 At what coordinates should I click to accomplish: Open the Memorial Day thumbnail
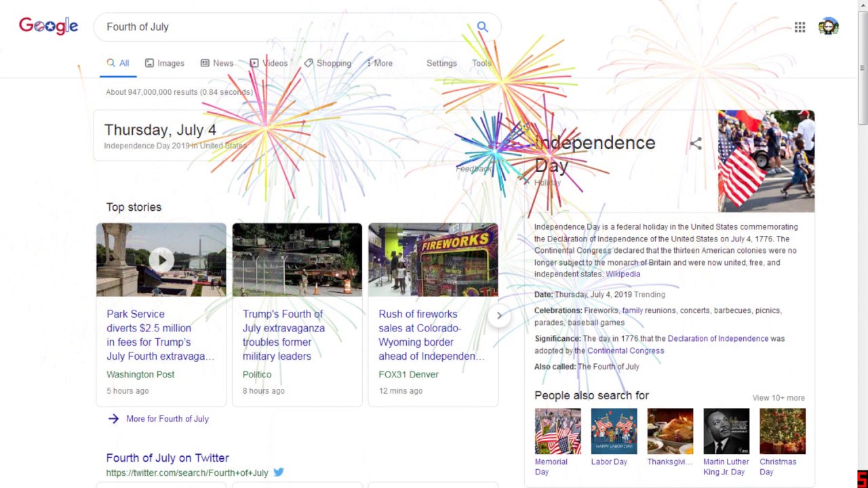point(557,431)
